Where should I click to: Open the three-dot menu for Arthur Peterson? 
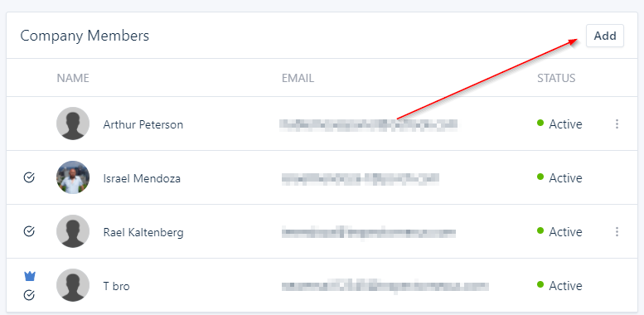pyautogui.click(x=617, y=124)
